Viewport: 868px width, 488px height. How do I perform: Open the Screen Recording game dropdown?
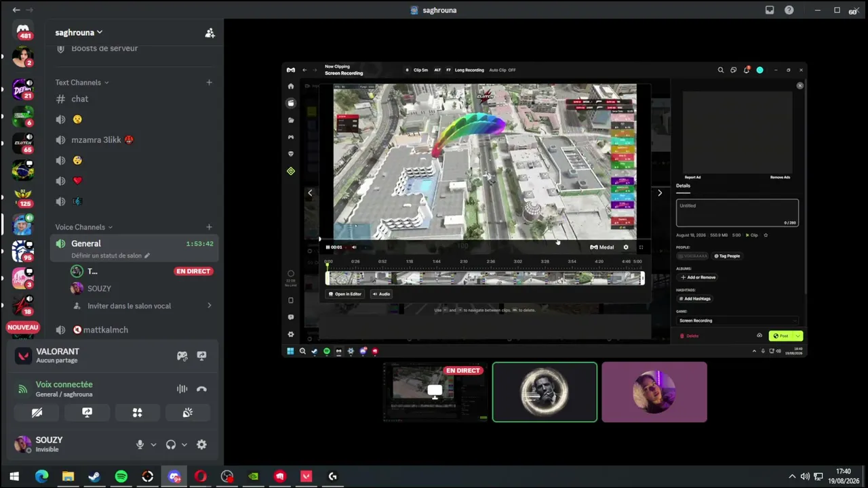pyautogui.click(x=737, y=321)
